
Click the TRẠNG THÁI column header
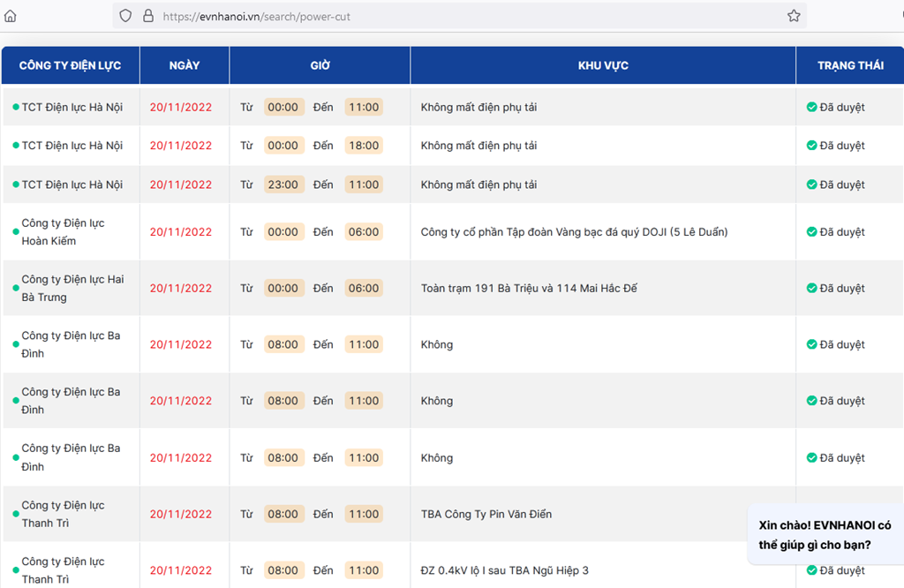tap(850, 65)
